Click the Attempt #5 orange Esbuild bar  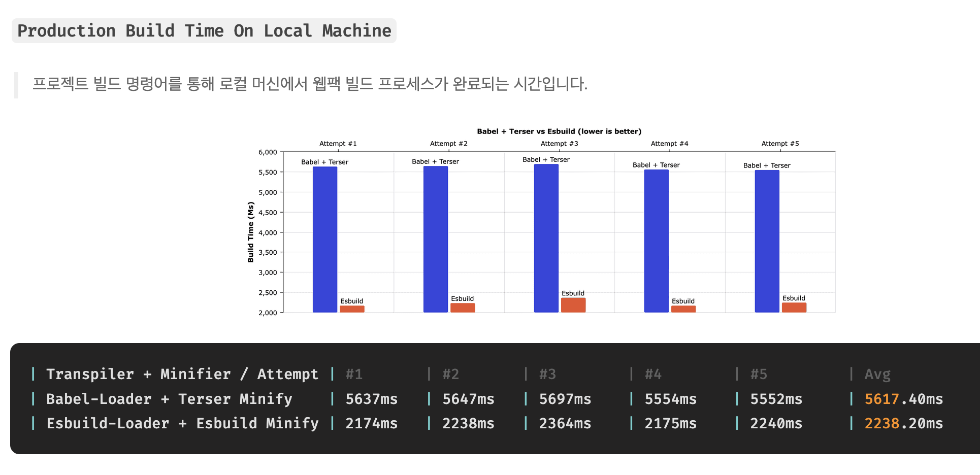(x=794, y=308)
